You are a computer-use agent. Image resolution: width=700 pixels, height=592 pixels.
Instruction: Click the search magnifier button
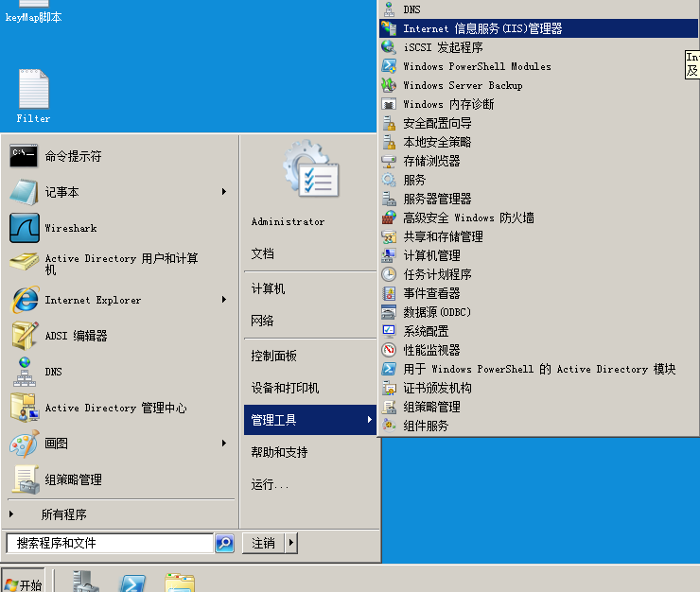(x=224, y=543)
